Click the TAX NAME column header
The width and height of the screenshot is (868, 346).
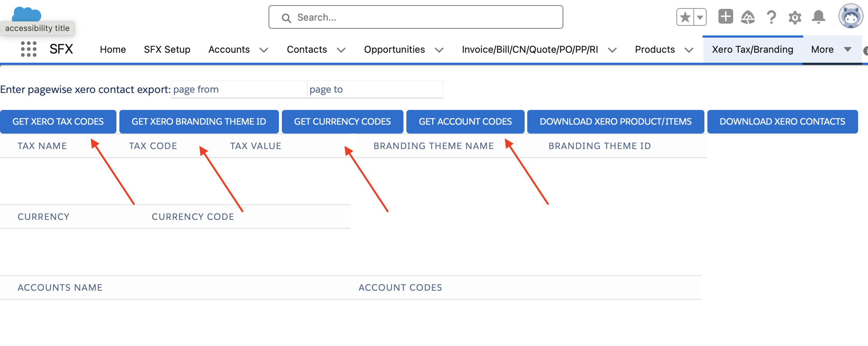[x=42, y=146]
